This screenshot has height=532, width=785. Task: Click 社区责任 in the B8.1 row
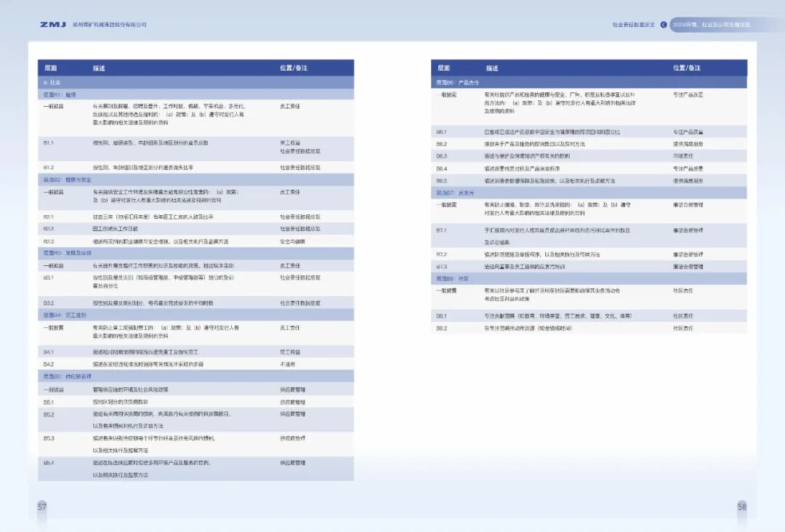point(683,316)
